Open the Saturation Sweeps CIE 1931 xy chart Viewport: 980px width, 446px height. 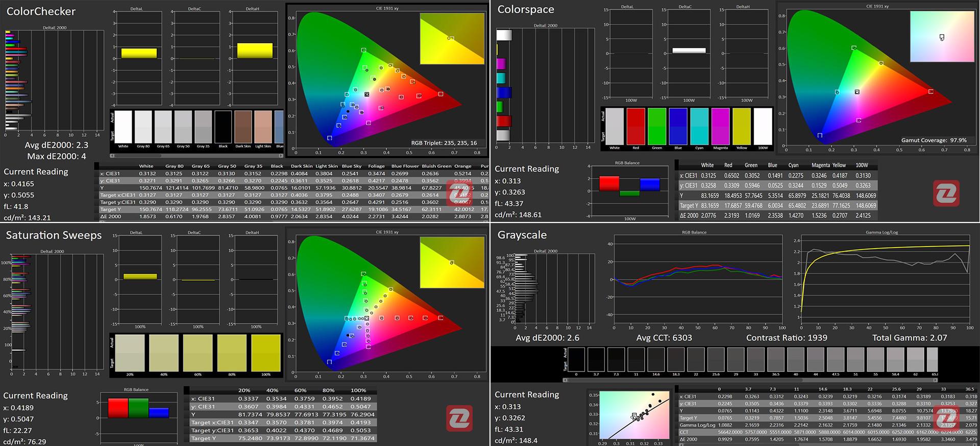(387, 305)
